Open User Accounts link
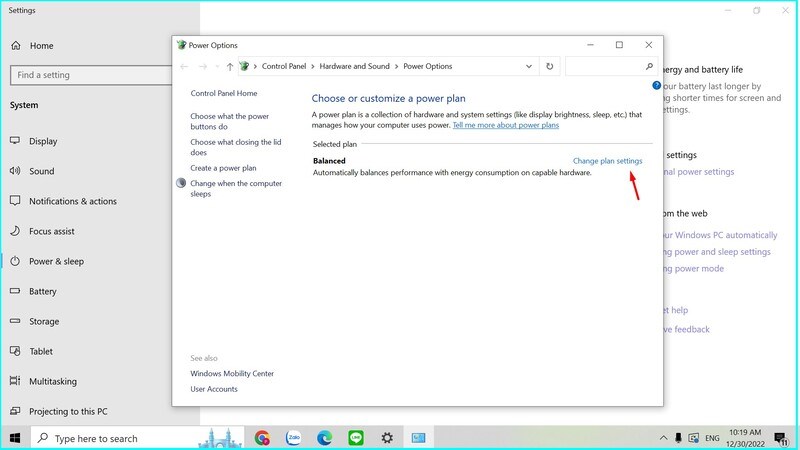 (214, 389)
